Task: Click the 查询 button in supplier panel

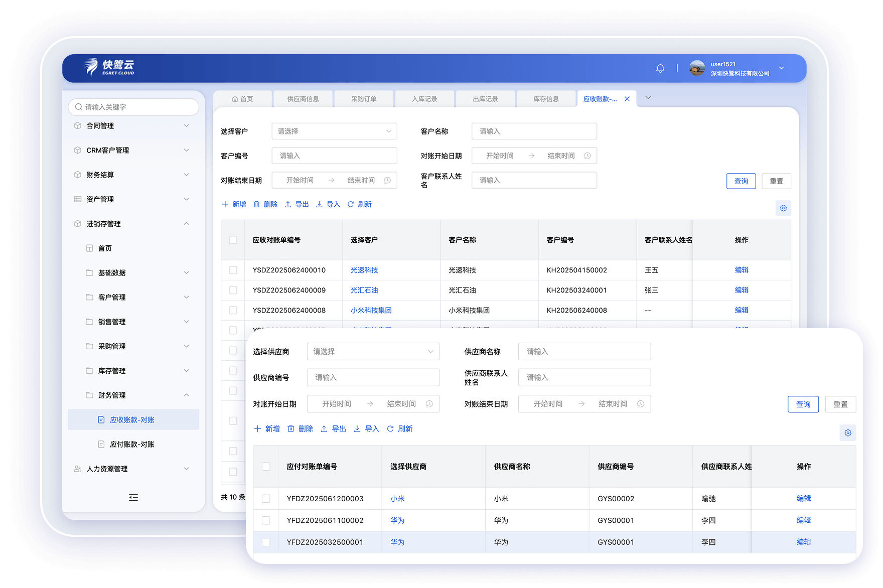Action: pos(803,404)
